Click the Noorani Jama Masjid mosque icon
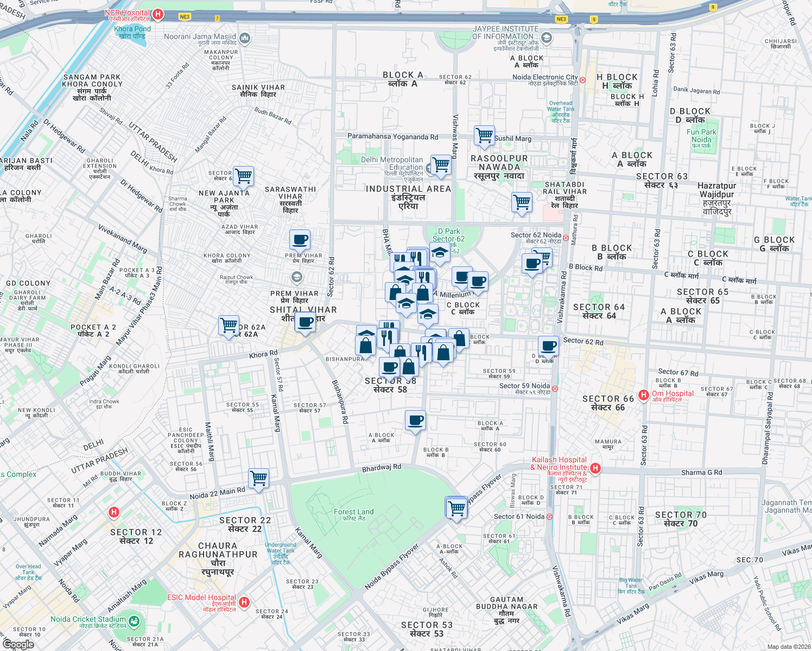Image resolution: width=812 pixels, height=651 pixels. 245,37
